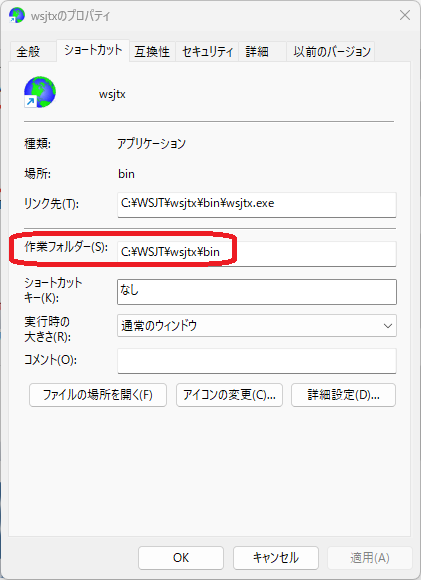Image resolution: width=421 pixels, height=580 pixels.
Task: Open the セキュリティ tab
Action: (x=207, y=51)
